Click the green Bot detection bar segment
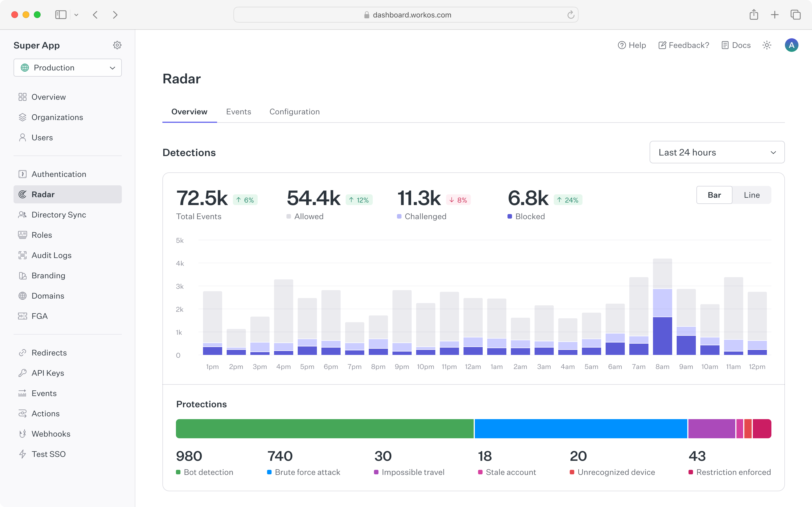This screenshot has width=812, height=507. click(x=325, y=428)
